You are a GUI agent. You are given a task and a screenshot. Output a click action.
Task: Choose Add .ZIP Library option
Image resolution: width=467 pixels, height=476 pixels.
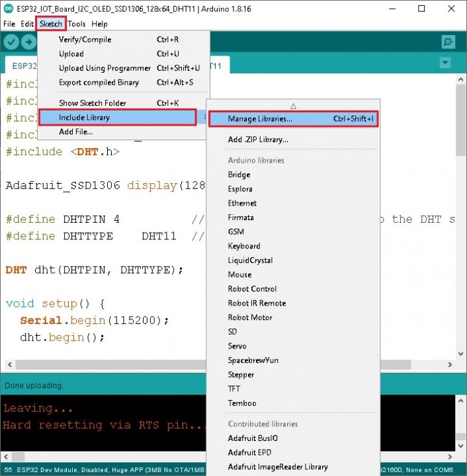click(x=258, y=139)
